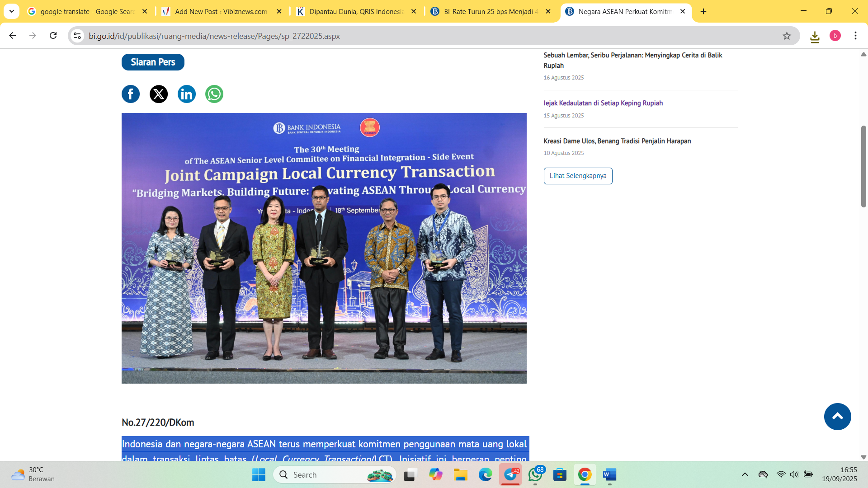Open Microsoft Word from taskbar
This screenshot has width=868, height=488.
pos(609,475)
